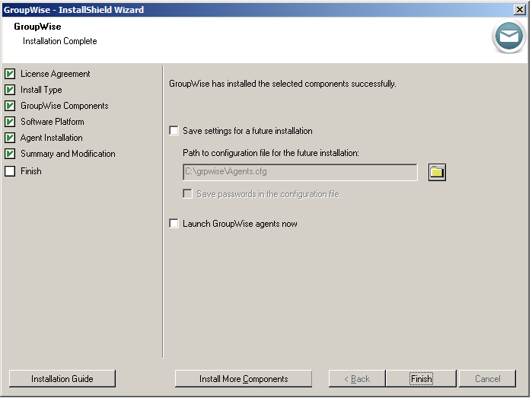Click the configuration file path field
Viewport: 532px width, 398px height.
300,172
